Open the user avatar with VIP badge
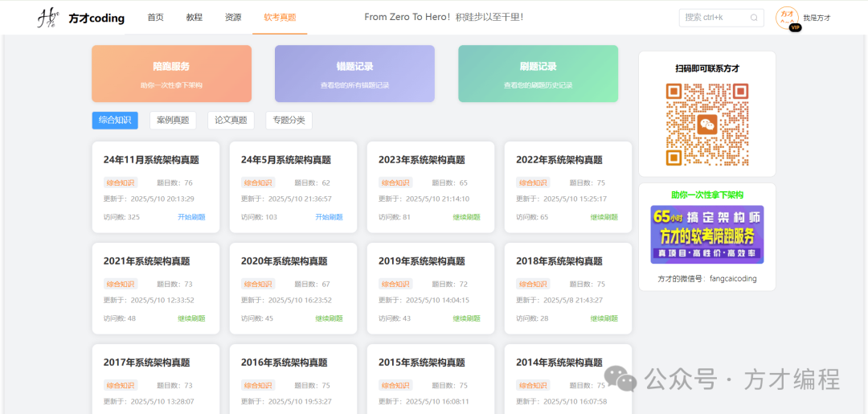Viewport: 868px width, 414px height. pos(786,18)
